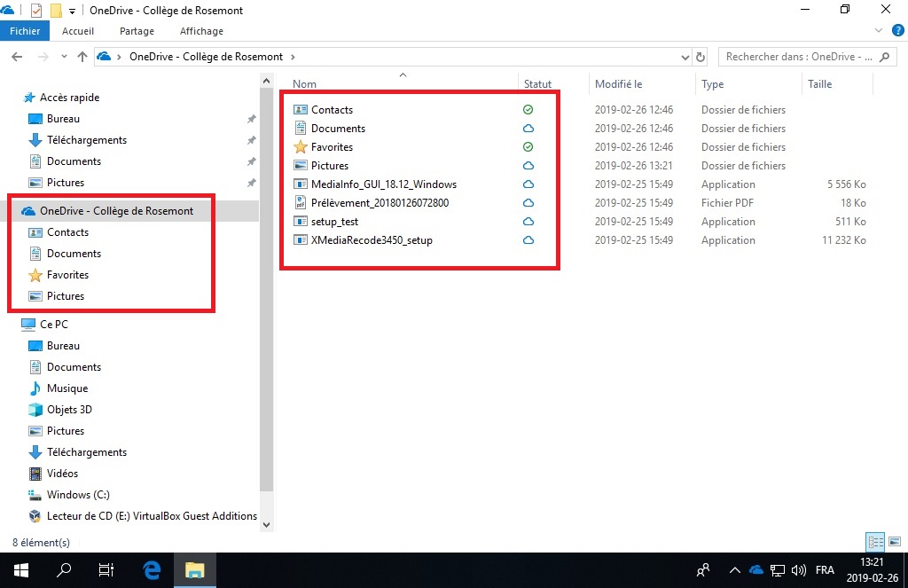Sort files by the Modifié le column
Viewport: 908px width, 588px height.
pos(618,84)
